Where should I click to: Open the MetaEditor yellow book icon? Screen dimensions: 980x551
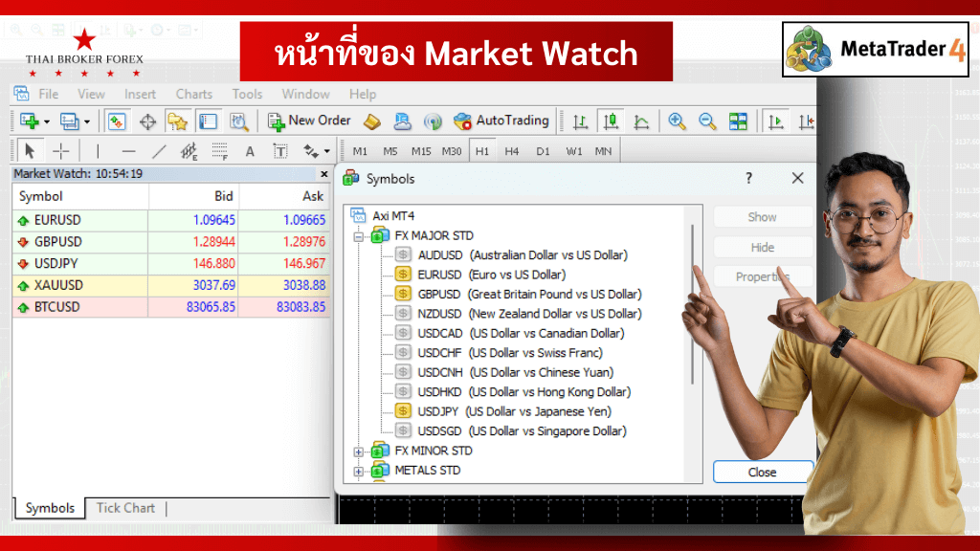point(372,121)
